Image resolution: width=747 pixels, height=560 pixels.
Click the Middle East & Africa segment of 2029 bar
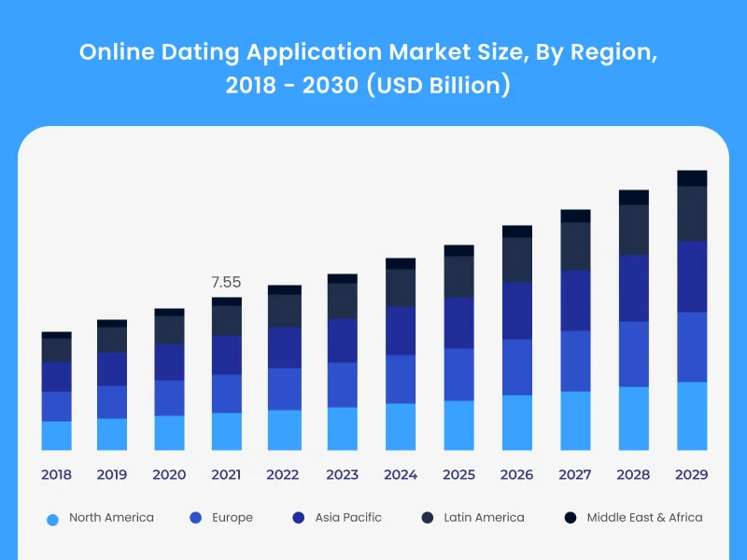(692, 178)
